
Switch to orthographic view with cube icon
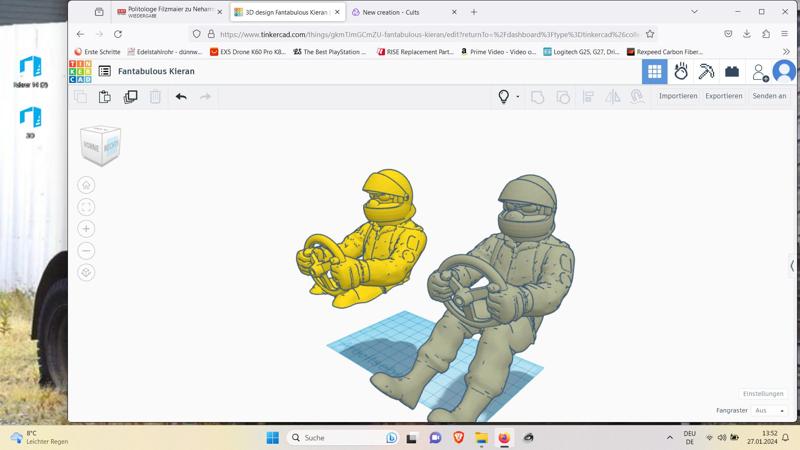pos(86,272)
